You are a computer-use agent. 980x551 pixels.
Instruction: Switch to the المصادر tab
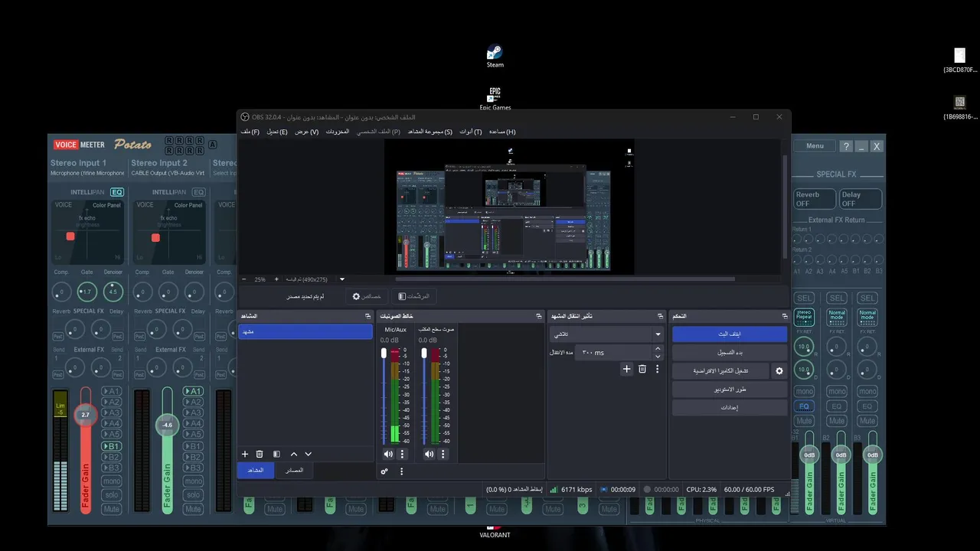coord(294,471)
